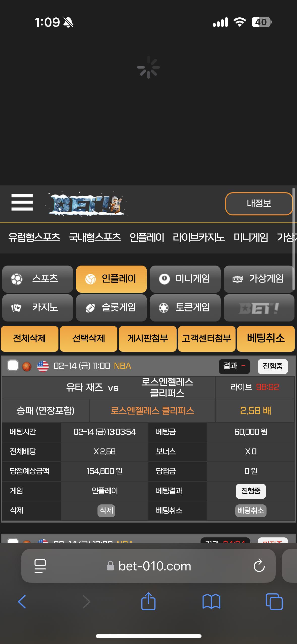Open the 슬롯게임 category
Screen dimensions: 297x644
tap(111, 308)
